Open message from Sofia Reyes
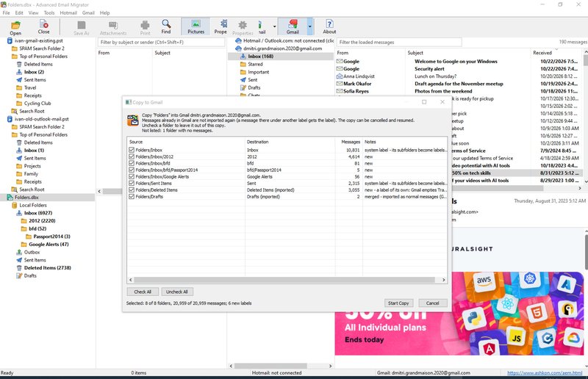 356,91
